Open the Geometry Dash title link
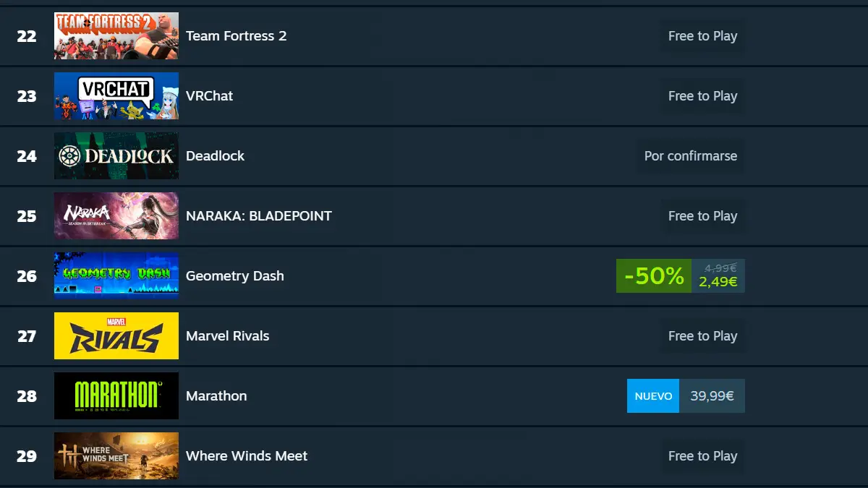The image size is (868, 488). click(x=234, y=276)
